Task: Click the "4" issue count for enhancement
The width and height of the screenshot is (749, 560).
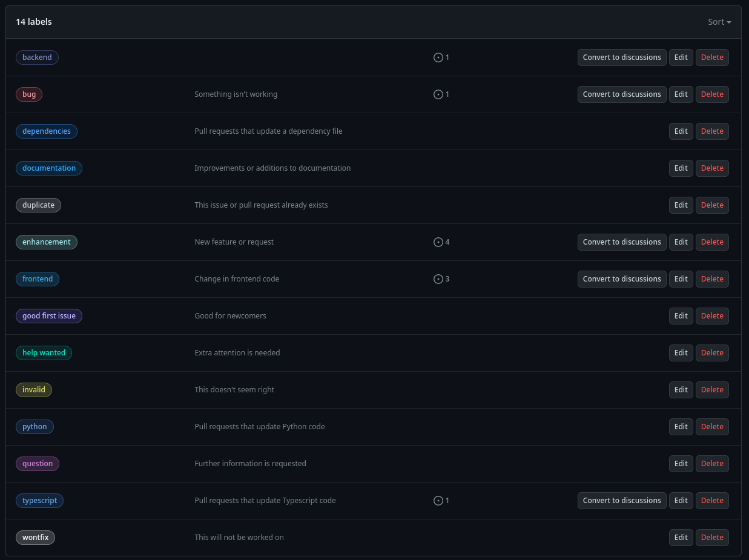Action: pyautogui.click(x=447, y=242)
